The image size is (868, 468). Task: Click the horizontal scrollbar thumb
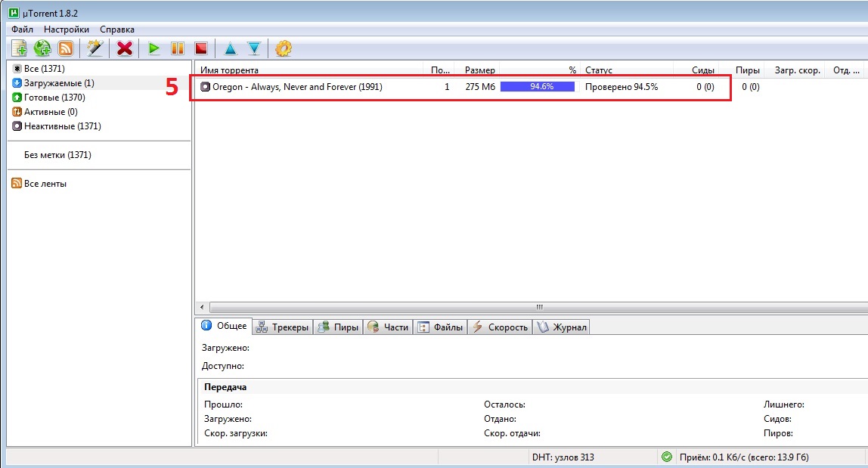click(x=538, y=307)
